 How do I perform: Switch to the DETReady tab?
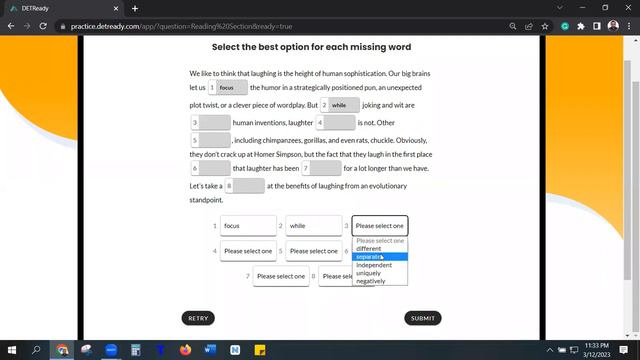[x=63, y=8]
